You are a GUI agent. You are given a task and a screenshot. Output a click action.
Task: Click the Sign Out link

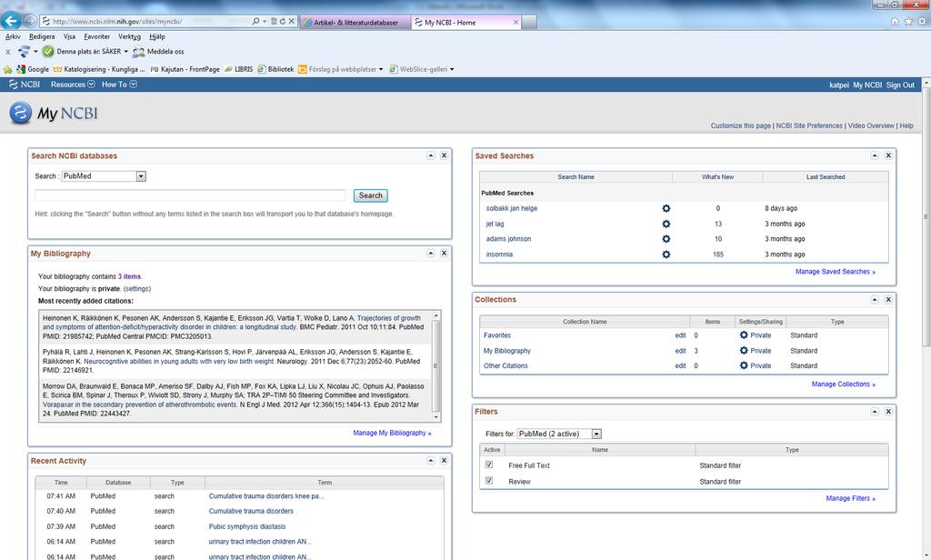click(x=900, y=85)
